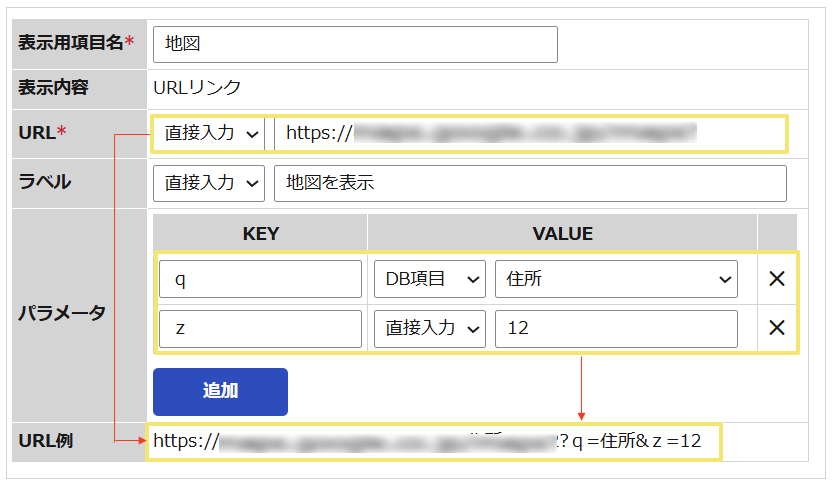Click the KEY field containing q

pyautogui.click(x=260, y=279)
